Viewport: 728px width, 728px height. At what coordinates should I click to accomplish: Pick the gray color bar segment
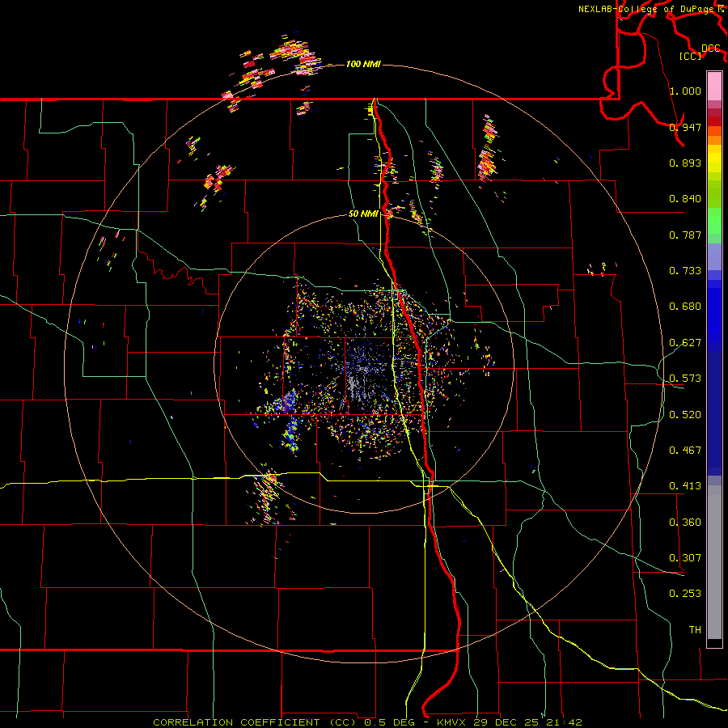click(x=714, y=562)
